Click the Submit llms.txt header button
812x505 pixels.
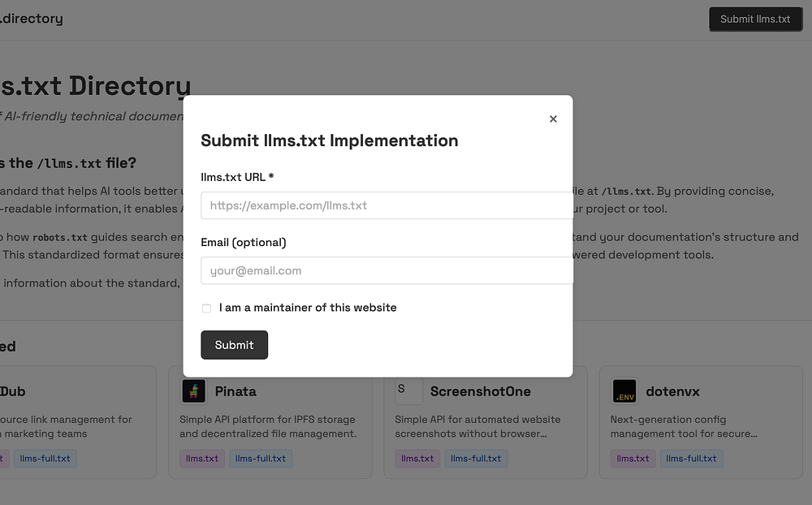click(755, 19)
